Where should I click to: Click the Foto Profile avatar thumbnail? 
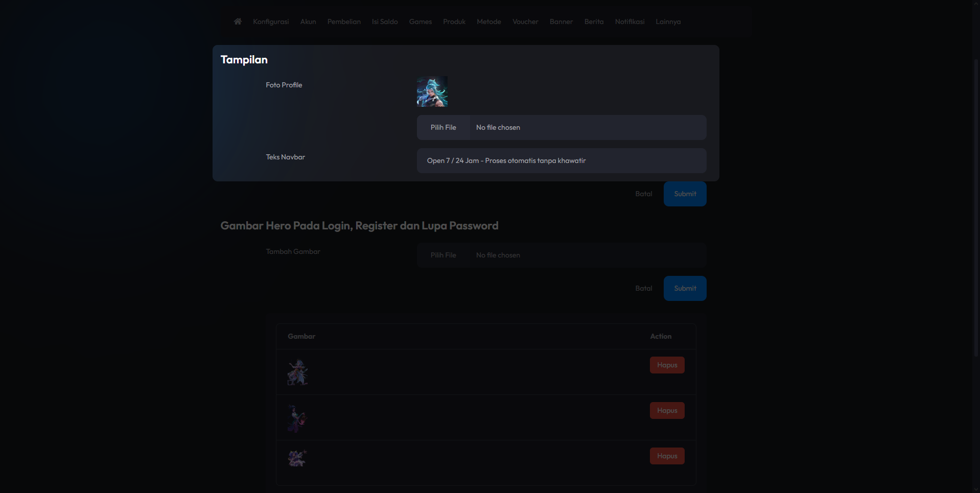click(x=432, y=91)
